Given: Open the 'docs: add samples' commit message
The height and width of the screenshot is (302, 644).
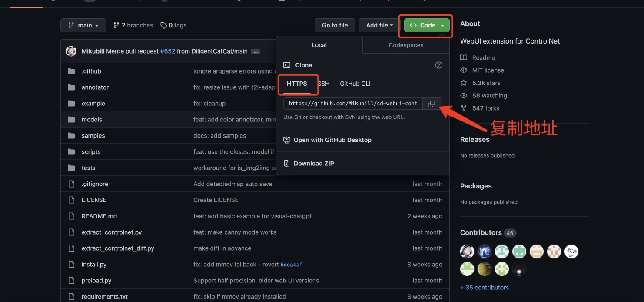Looking at the screenshot, I should click(x=219, y=135).
